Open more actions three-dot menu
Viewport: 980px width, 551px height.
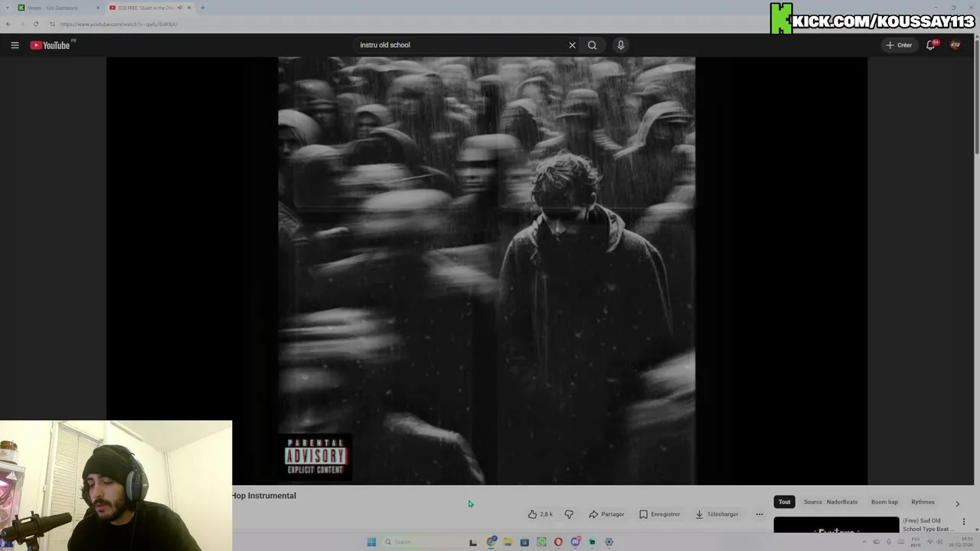point(759,514)
